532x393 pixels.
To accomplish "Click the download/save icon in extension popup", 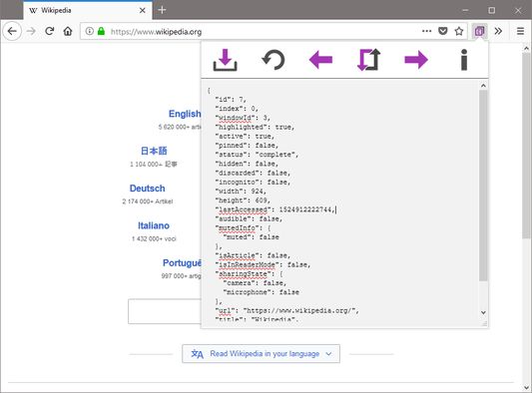I will 225,60.
